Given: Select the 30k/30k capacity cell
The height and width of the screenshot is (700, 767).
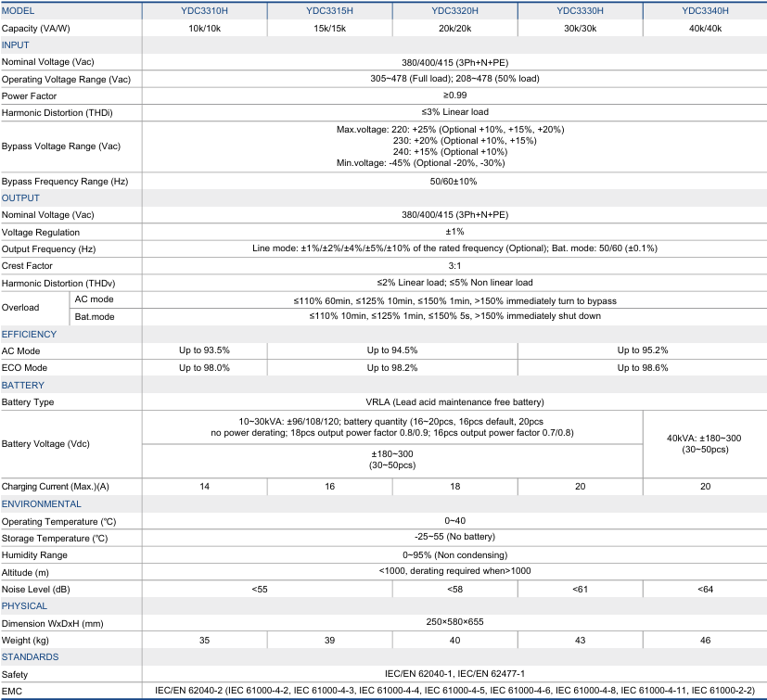Looking at the screenshot, I should coord(581,29).
